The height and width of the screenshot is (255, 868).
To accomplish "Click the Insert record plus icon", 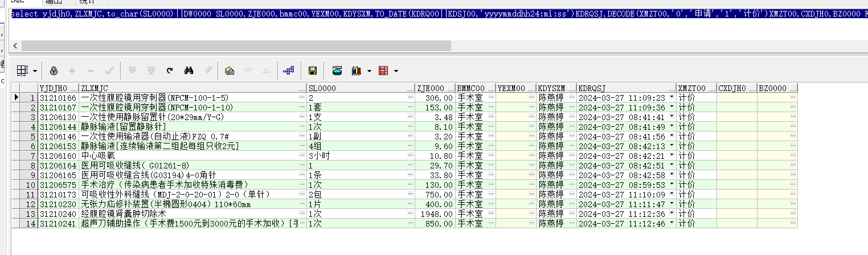I will pos(72,71).
